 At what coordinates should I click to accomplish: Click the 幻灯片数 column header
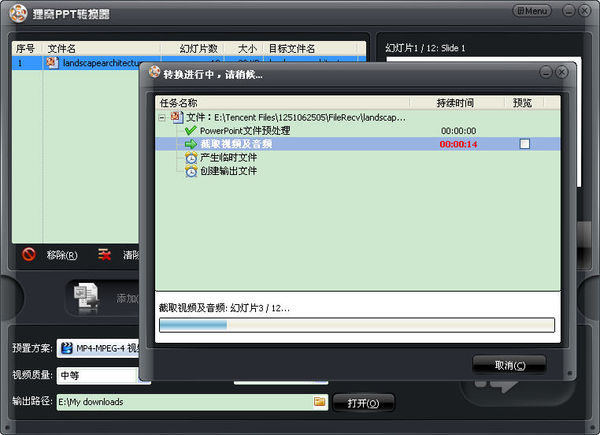coord(192,49)
